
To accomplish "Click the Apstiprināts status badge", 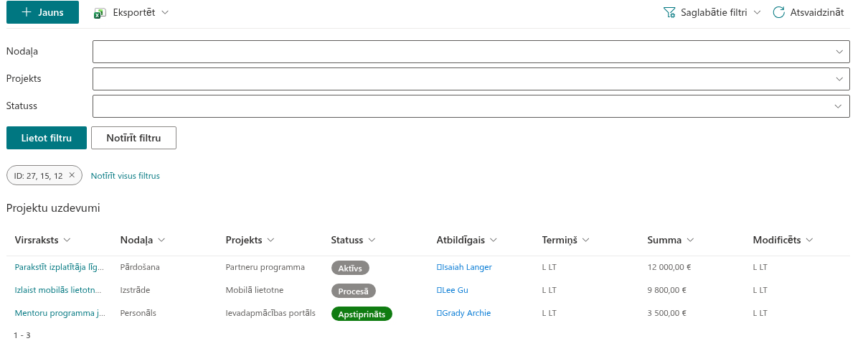I will pos(362,314).
